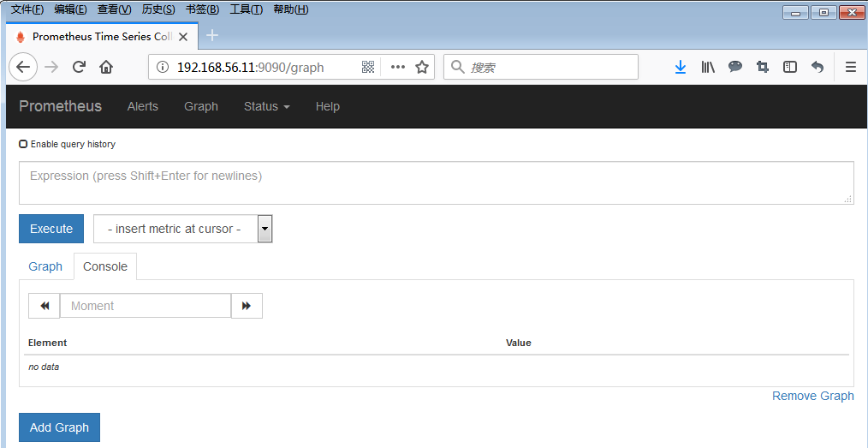Show site information icon in address bar
The image size is (868, 448).
coord(162,67)
